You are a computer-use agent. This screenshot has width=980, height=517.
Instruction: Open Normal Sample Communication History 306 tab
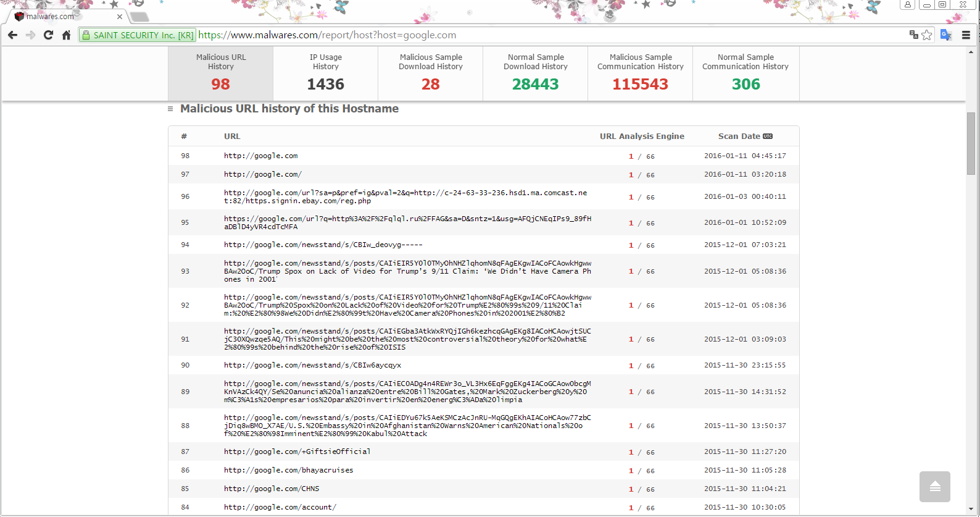coord(745,74)
